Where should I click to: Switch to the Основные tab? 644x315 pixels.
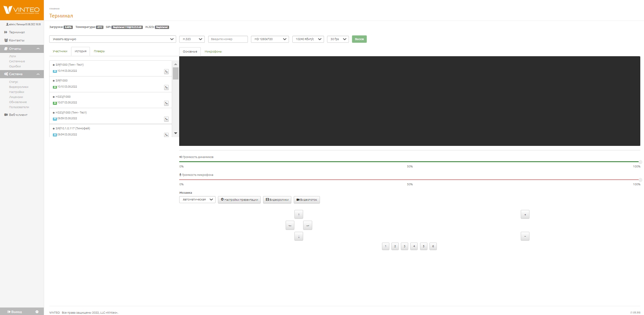pyautogui.click(x=190, y=52)
